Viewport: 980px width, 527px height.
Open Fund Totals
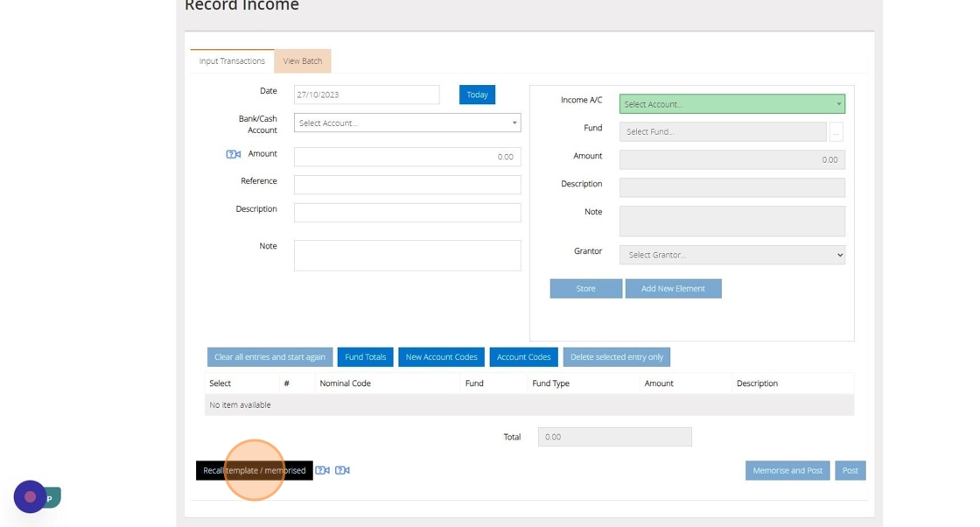[x=366, y=357]
